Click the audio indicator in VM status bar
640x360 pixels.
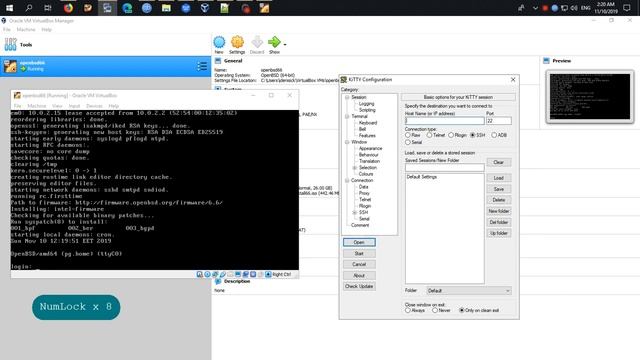(x=215, y=274)
